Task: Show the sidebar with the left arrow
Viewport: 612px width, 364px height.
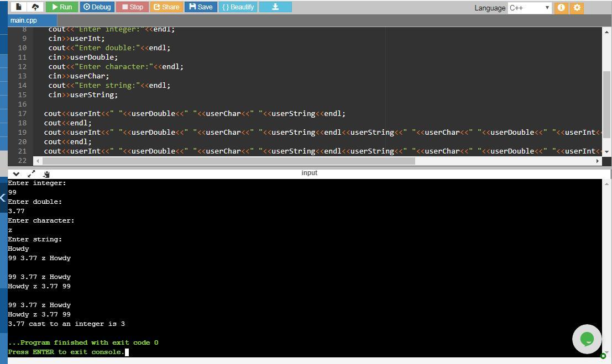Action: [3, 197]
